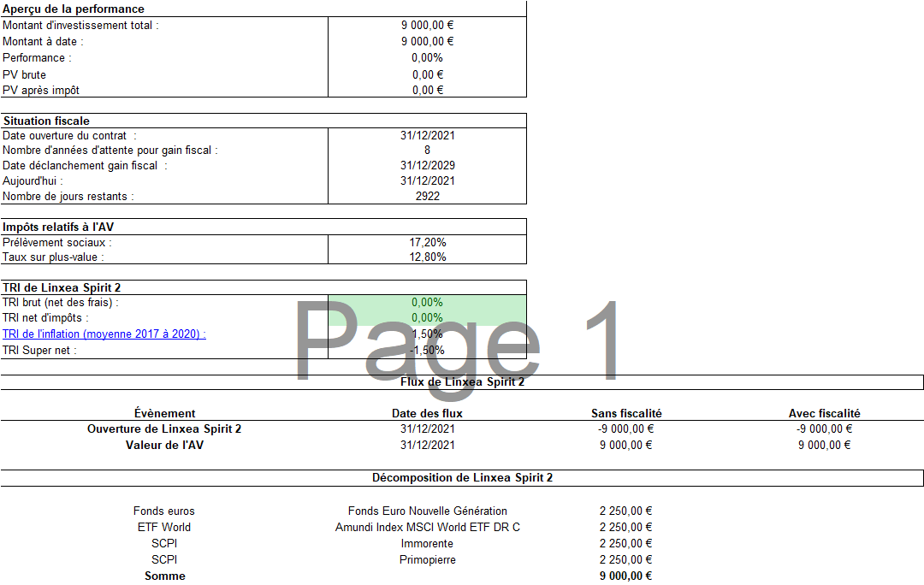This screenshot has height=585, width=924.
Task: Select "Amundi Index MSCI World ETF DR C"
Action: [427, 527]
